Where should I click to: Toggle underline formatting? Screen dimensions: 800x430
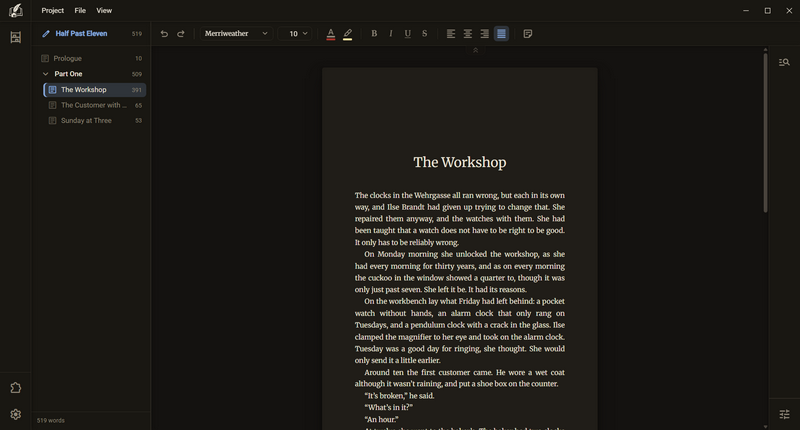[x=408, y=34]
